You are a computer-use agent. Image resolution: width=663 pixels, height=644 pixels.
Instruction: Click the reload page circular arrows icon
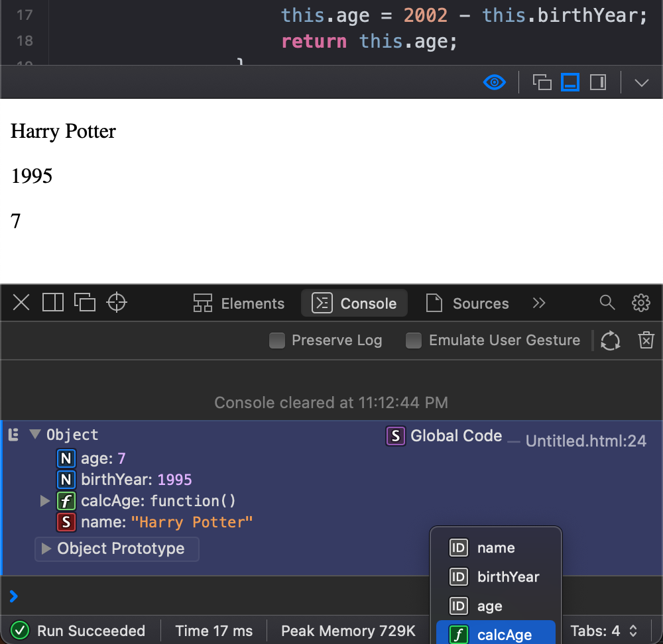(x=610, y=341)
